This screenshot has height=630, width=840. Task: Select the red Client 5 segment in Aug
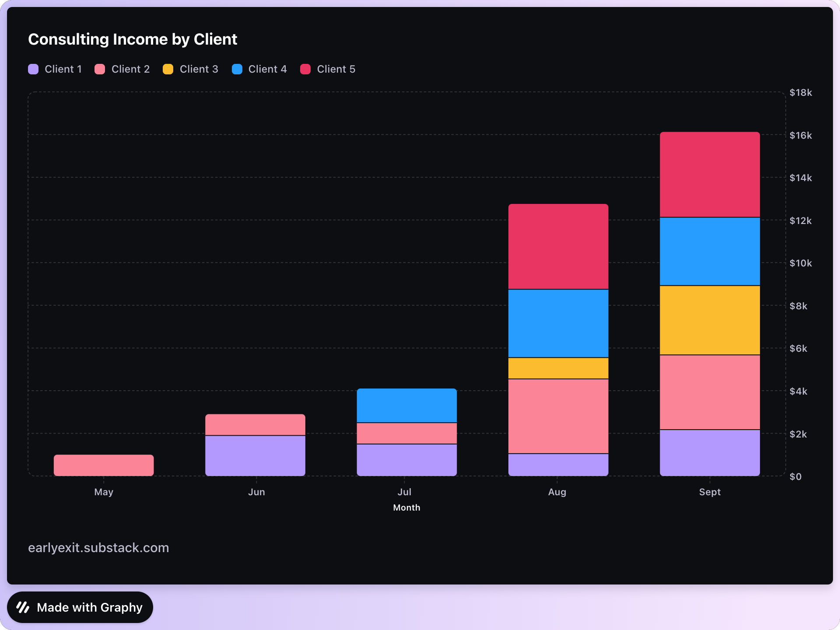pyautogui.click(x=558, y=246)
